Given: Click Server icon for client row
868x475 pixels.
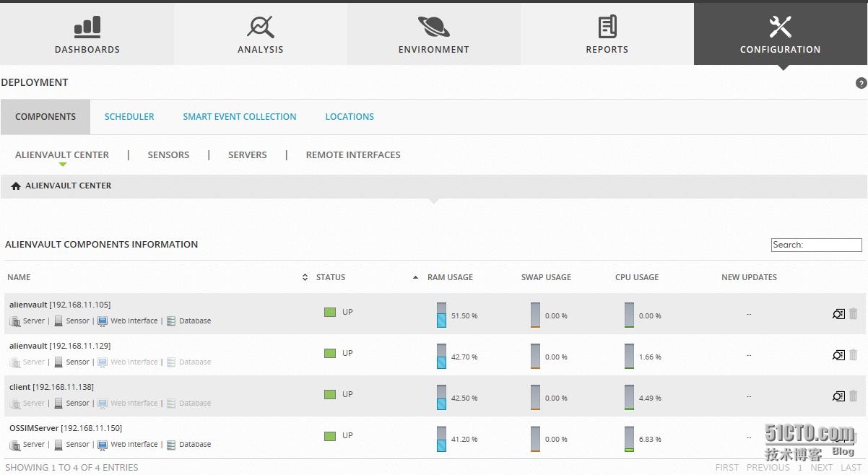Looking at the screenshot, I should (x=15, y=404).
